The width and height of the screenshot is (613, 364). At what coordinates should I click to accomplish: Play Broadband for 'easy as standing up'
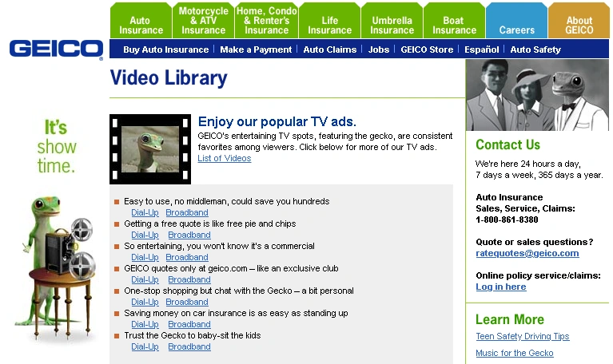189,324
